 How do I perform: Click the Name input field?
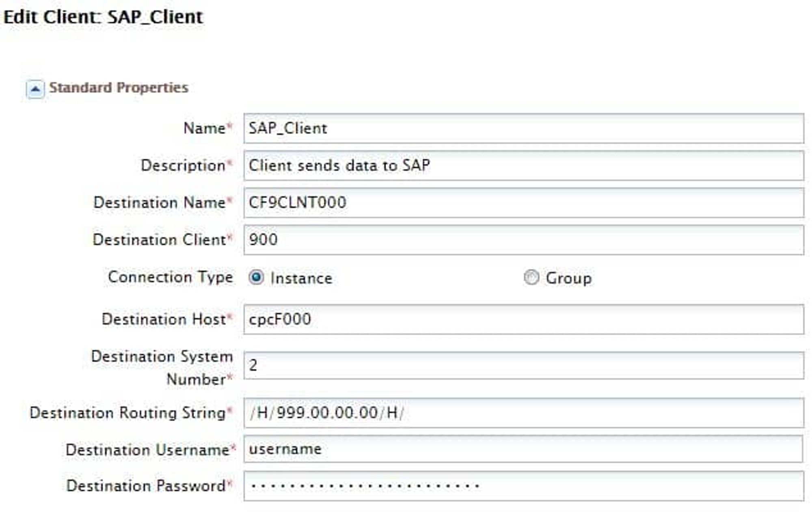pos(523,128)
